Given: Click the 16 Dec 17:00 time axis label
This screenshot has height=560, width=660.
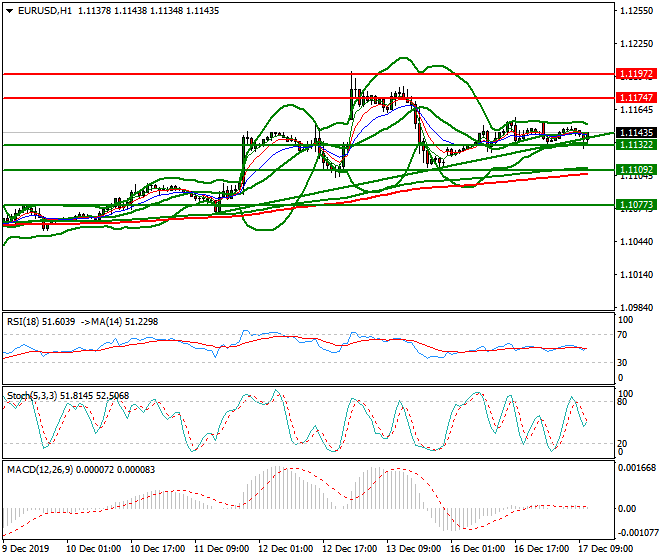Looking at the screenshot, I should point(542,549).
